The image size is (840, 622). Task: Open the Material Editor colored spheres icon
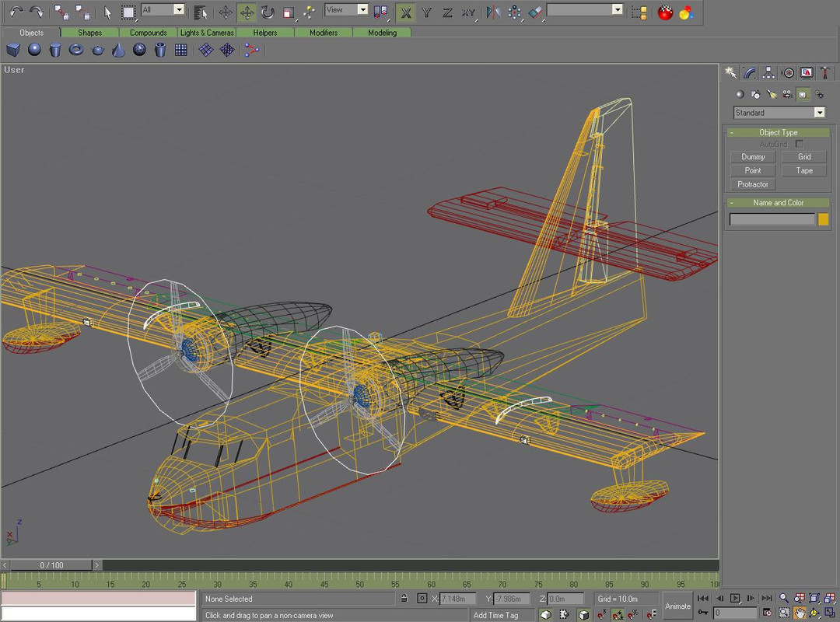(686, 12)
